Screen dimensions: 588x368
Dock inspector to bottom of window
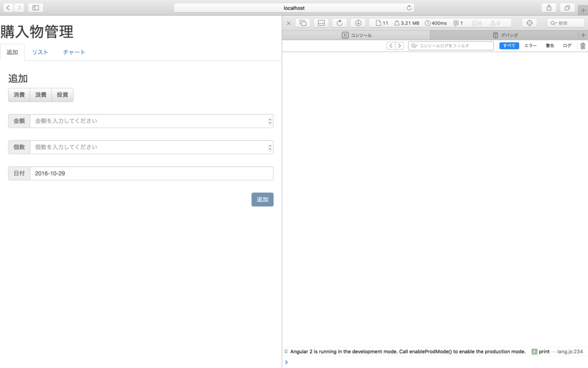322,23
